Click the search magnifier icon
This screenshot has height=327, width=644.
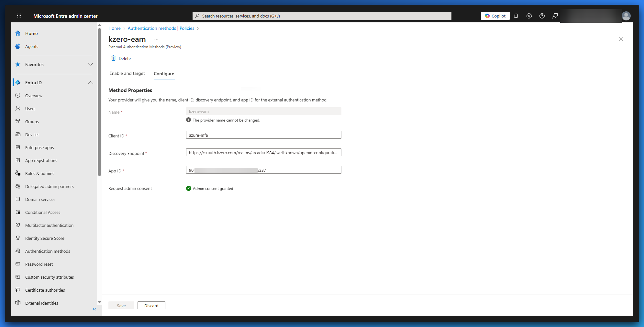(197, 16)
